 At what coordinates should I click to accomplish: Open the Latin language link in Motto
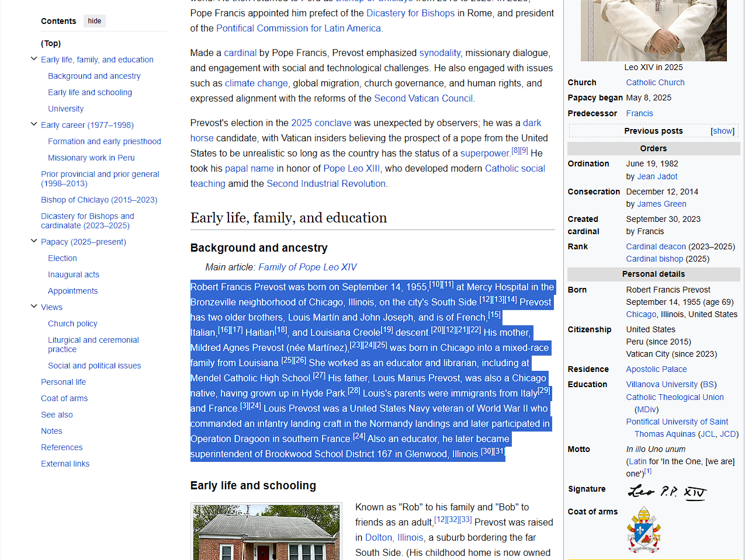pyautogui.click(x=637, y=461)
